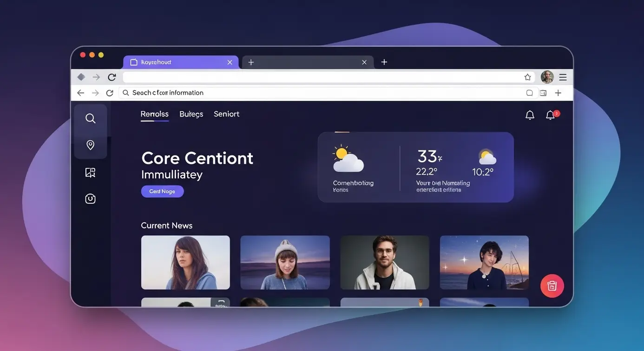644x351 pixels.
Task: Click the Search for information field
Action: tap(329, 93)
